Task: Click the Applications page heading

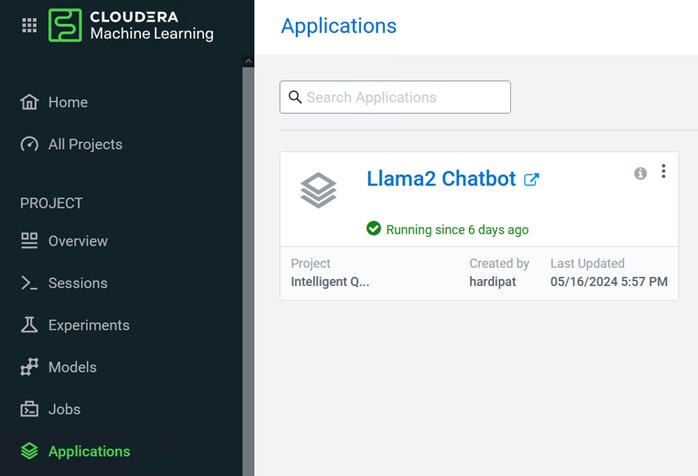Action: (x=339, y=26)
